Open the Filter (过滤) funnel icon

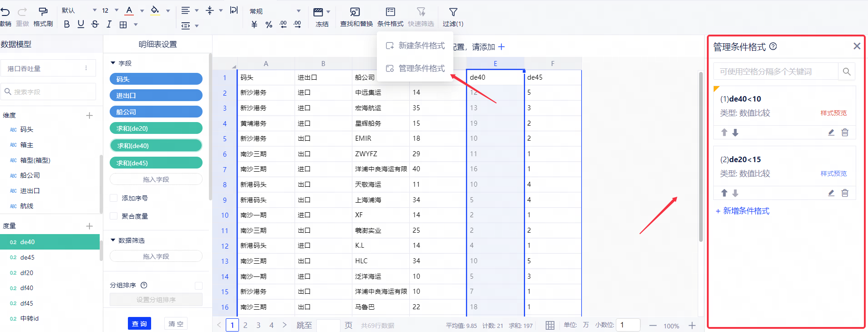click(453, 12)
